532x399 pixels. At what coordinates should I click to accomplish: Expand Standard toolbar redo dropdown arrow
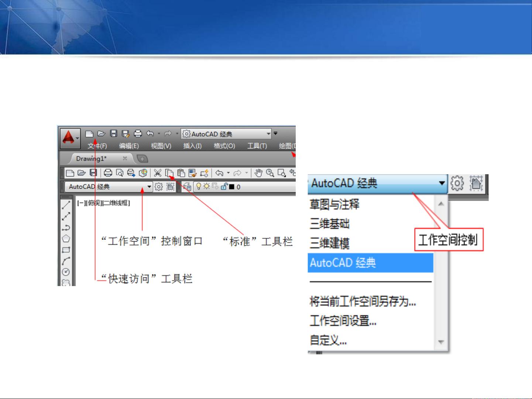[247, 173]
